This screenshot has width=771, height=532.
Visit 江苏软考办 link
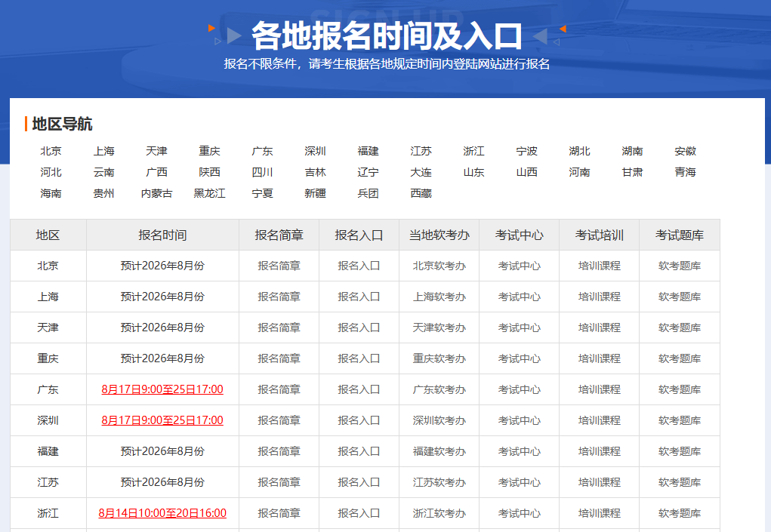coord(439,482)
